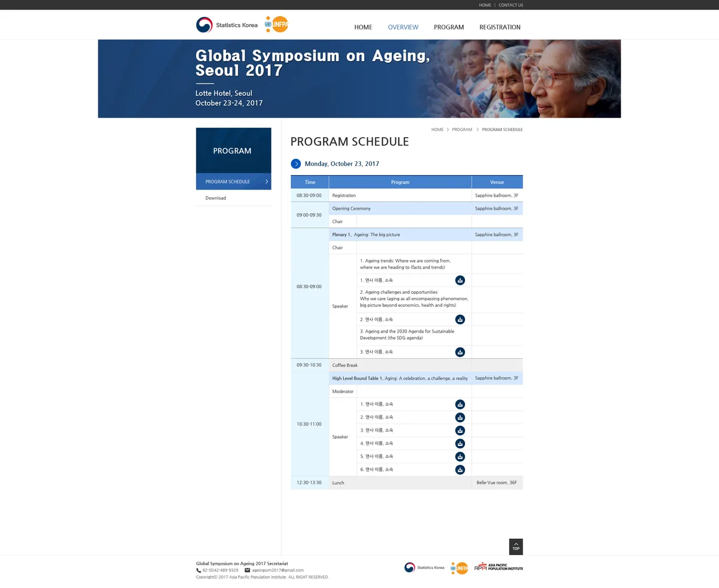719x588 pixels.
Task: Click the UNFPA logo in header
Action: click(x=277, y=25)
